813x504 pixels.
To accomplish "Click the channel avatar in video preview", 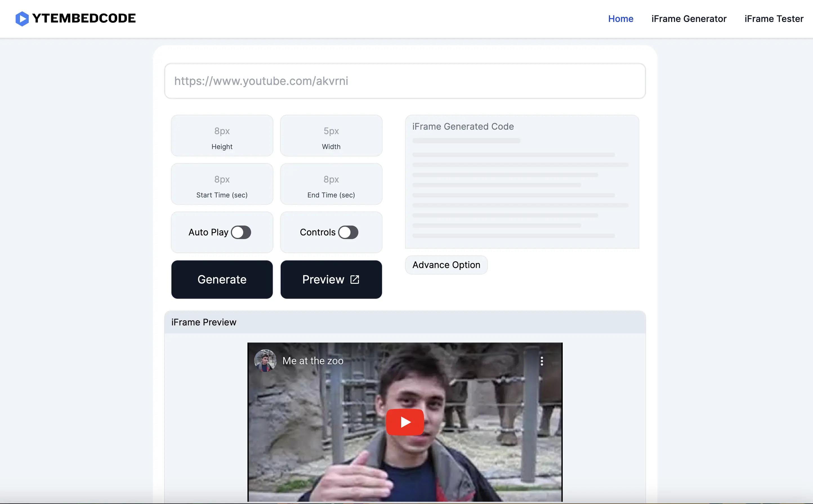I will pos(265,360).
